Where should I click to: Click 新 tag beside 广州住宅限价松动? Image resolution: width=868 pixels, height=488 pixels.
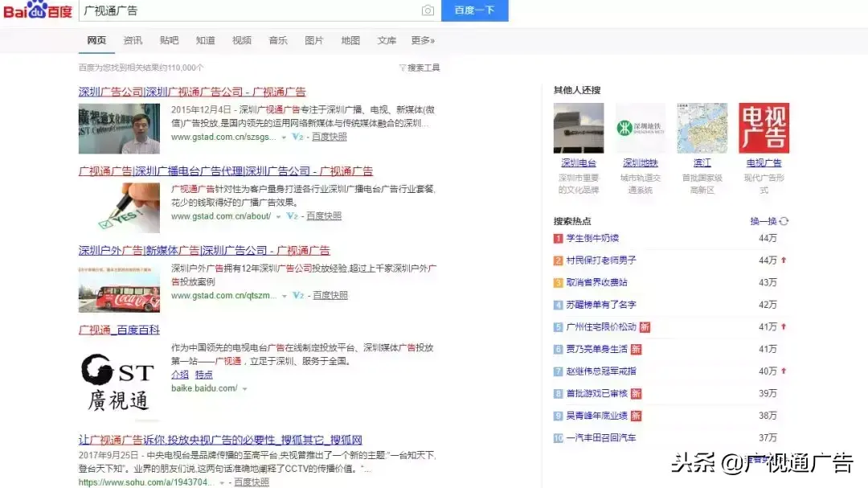[x=645, y=327]
